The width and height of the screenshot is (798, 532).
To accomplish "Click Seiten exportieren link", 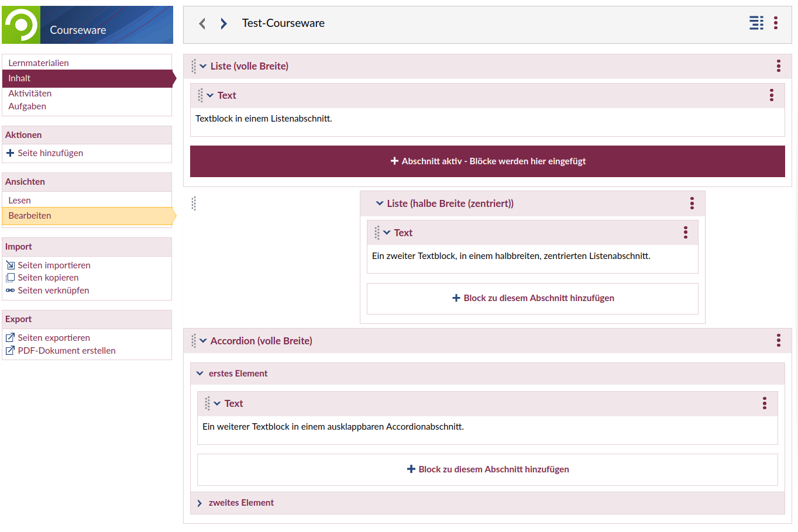I will [54, 338].
